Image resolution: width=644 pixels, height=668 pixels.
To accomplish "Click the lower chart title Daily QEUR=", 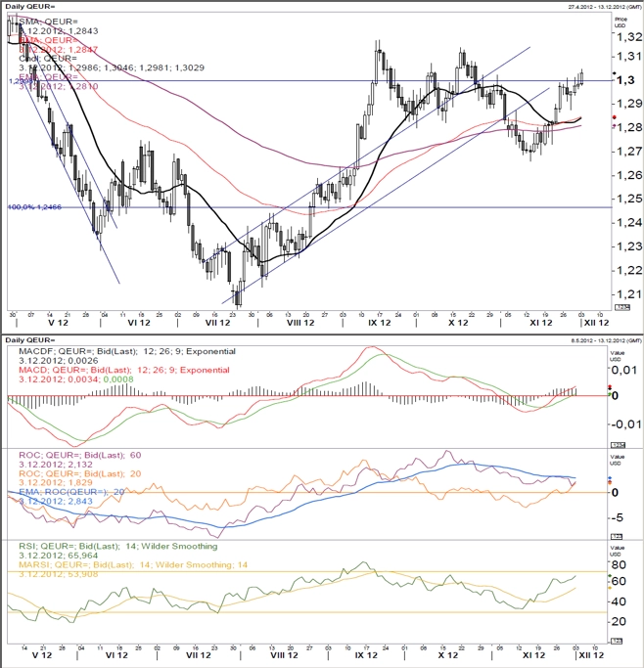I will (29, 340).
